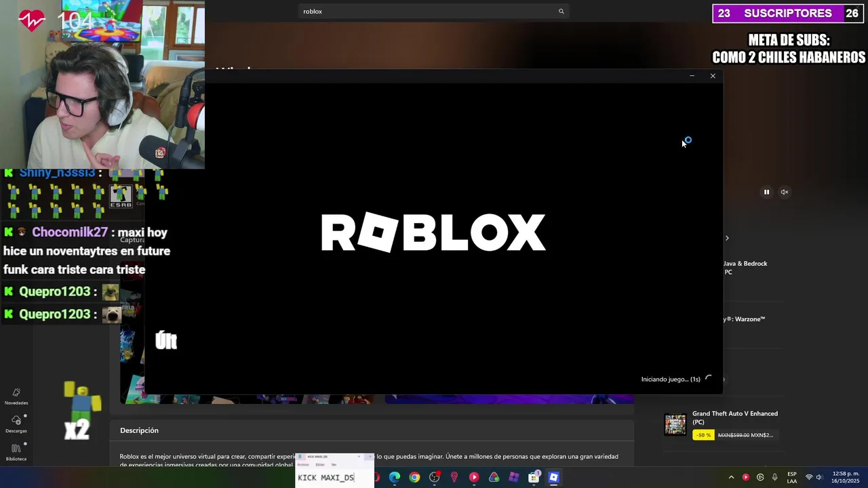
Task: Open Descargas in Microsoft Store sidebar
Action: pyautogui.click(x=16, y=424)
